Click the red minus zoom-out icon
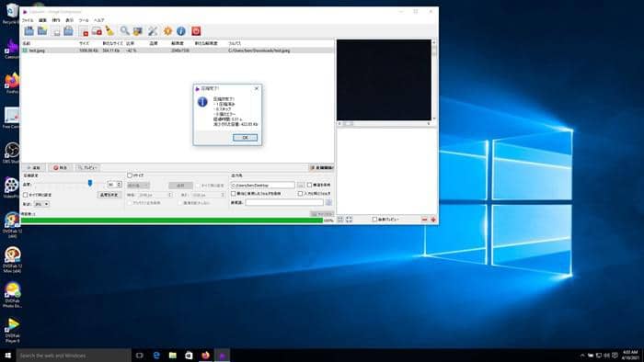The height and width of the screenshot is (362, 644). [x=425, y=220]
